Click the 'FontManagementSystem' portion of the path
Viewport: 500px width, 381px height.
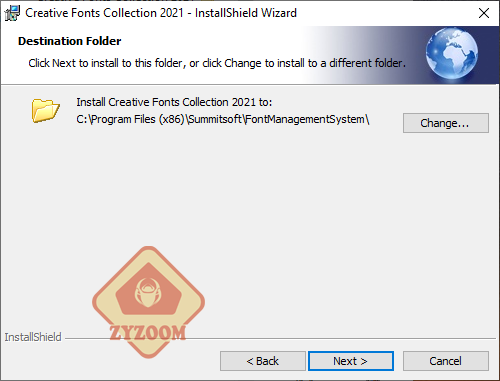305,119
